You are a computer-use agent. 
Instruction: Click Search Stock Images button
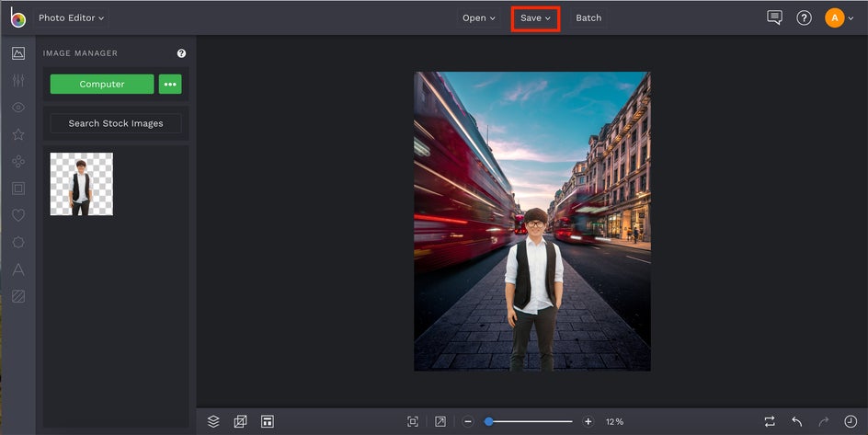116,123
